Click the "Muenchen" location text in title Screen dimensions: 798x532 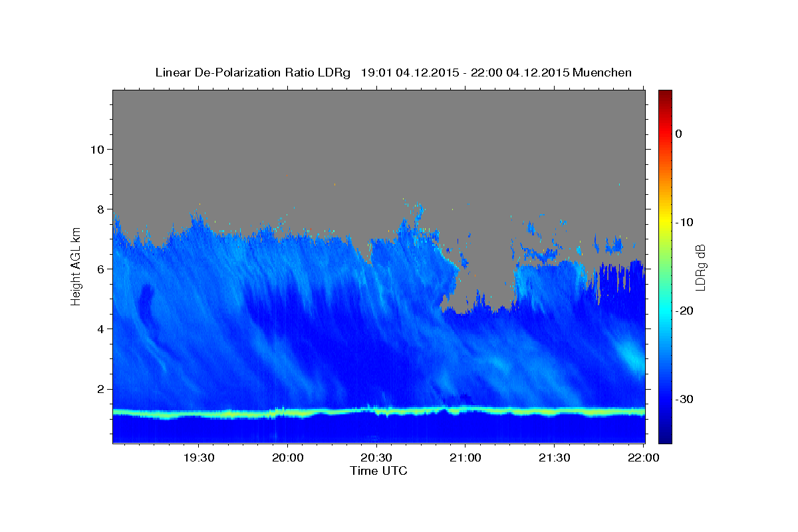tap(602, 72)
